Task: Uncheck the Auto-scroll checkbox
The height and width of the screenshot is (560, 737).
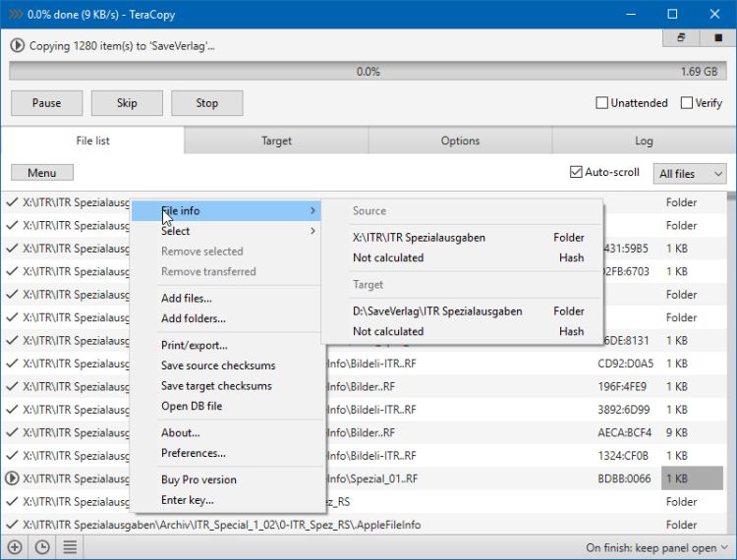Action: coord(576,172)
